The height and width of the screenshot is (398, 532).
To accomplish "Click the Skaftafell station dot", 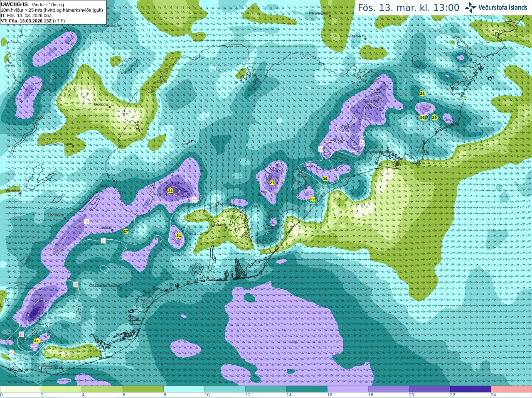I will click(x=226, y=227).
